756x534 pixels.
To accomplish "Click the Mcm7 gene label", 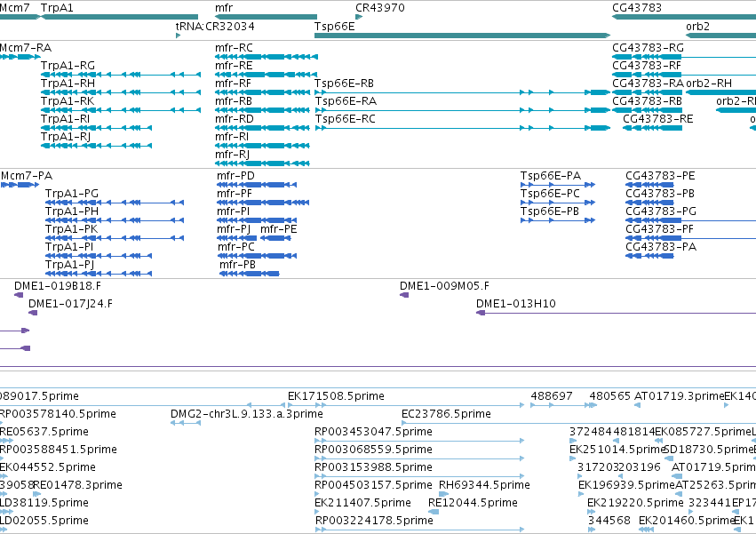I will tap(14, 8).
